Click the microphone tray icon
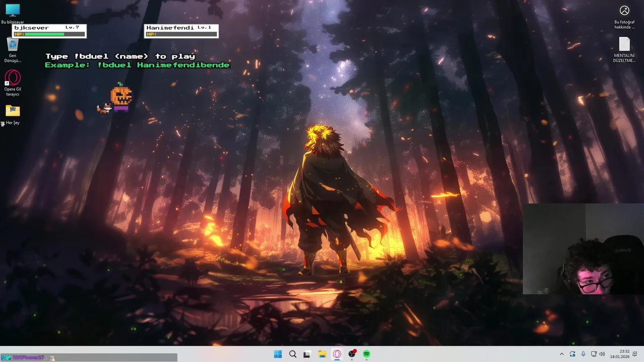 pyautogui.click(x=583, y=354)
